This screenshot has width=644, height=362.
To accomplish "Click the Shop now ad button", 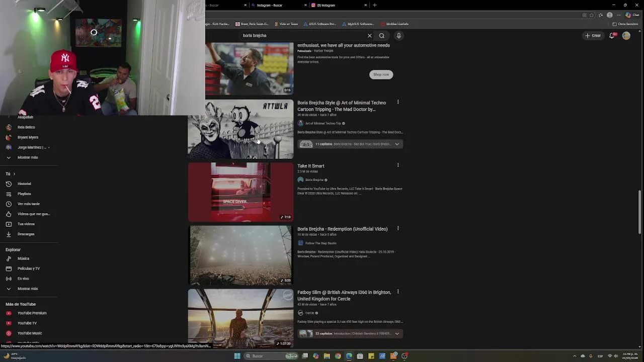I will (x=381, y=74).
